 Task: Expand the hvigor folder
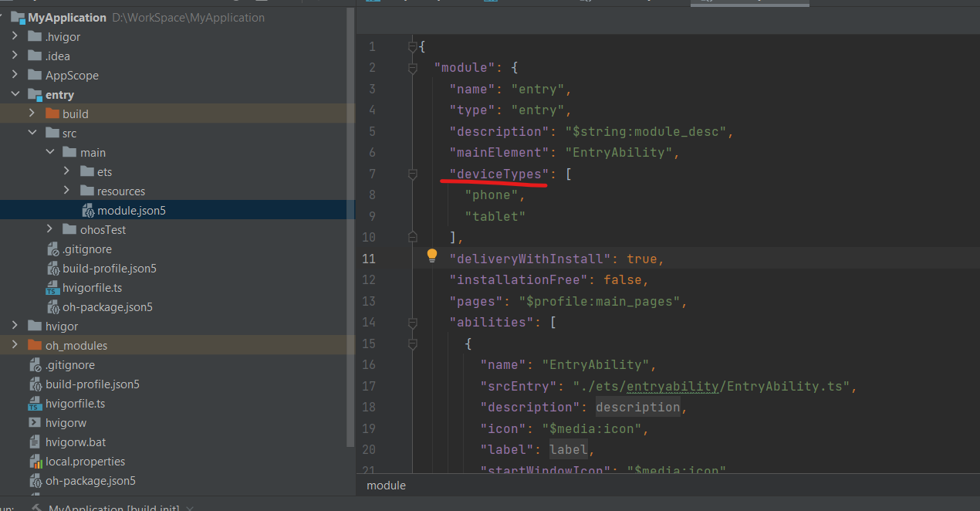[15, 326]
